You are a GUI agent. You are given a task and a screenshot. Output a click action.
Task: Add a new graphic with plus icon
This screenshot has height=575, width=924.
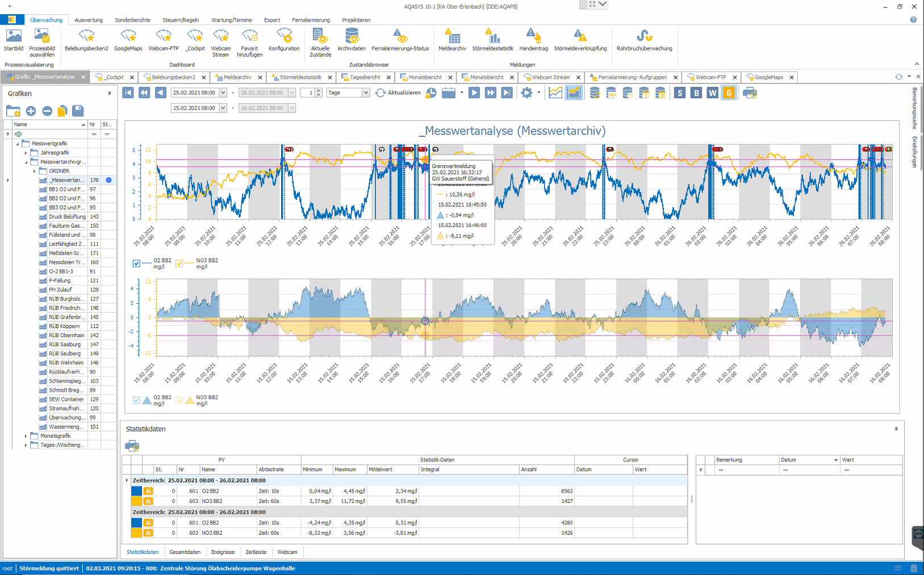tap(31, 111)
